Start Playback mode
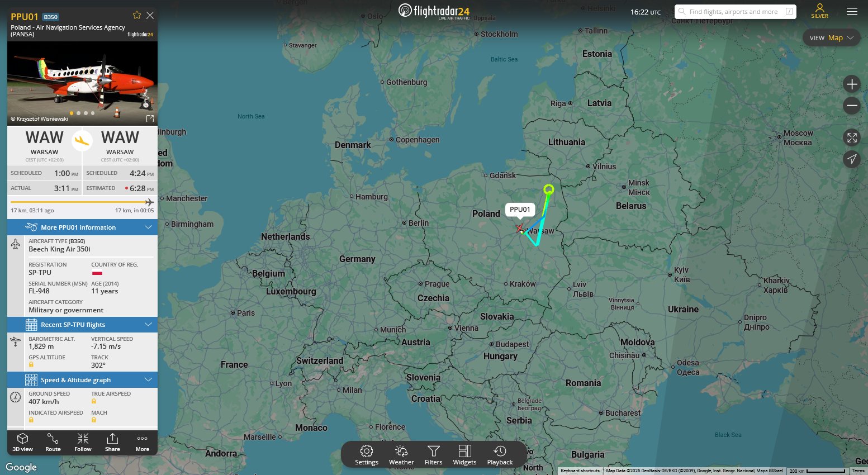Image resolution: width=868 pixels, height=475 pixels. click(500, 455)
